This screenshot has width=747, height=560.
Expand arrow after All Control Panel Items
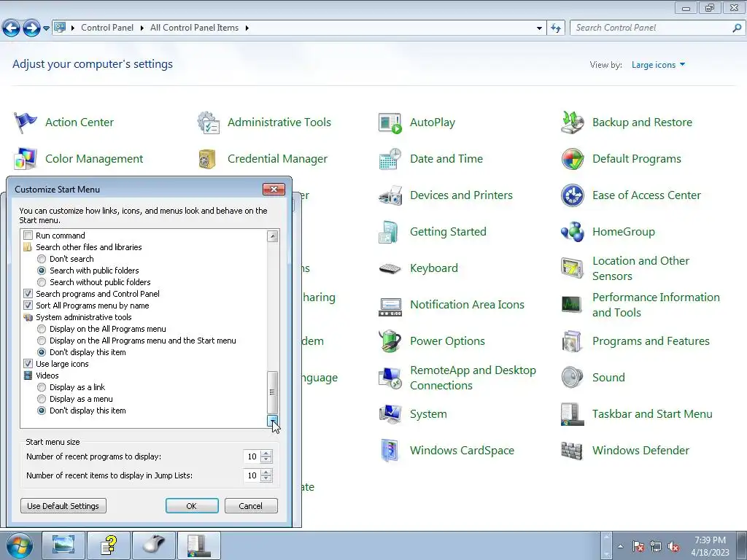pos(247,28)
